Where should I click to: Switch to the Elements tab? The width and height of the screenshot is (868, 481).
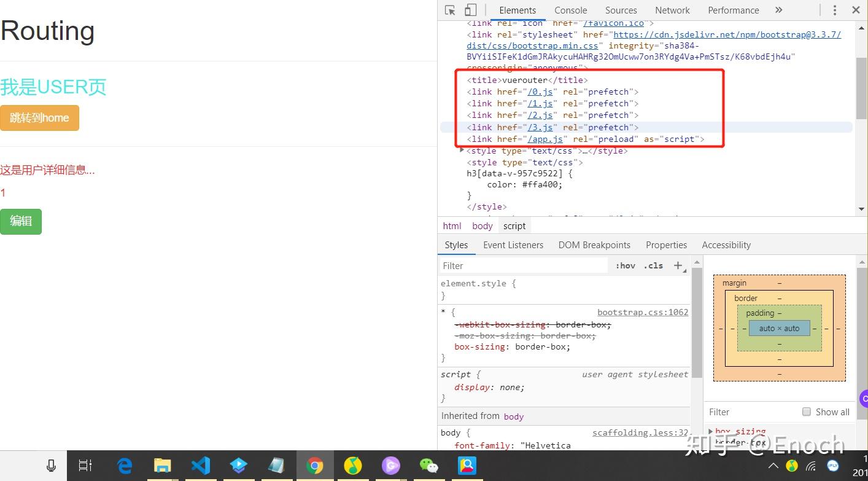click(x=517, y=10)
